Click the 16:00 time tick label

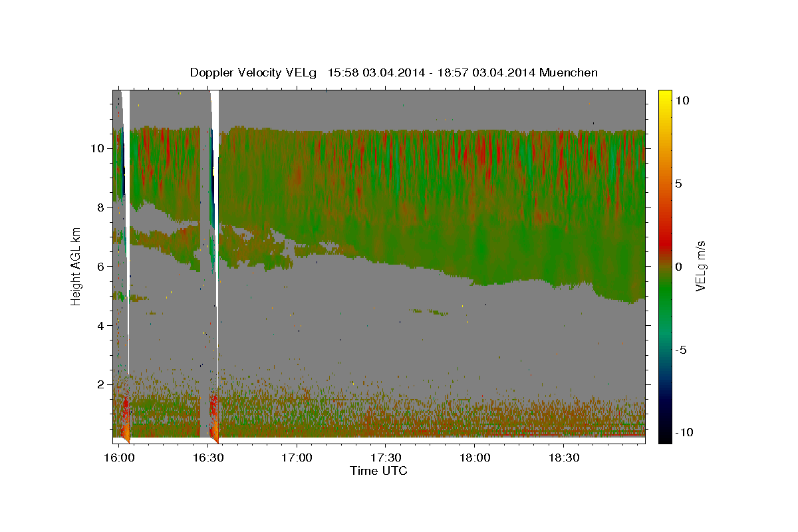(119, 458)
